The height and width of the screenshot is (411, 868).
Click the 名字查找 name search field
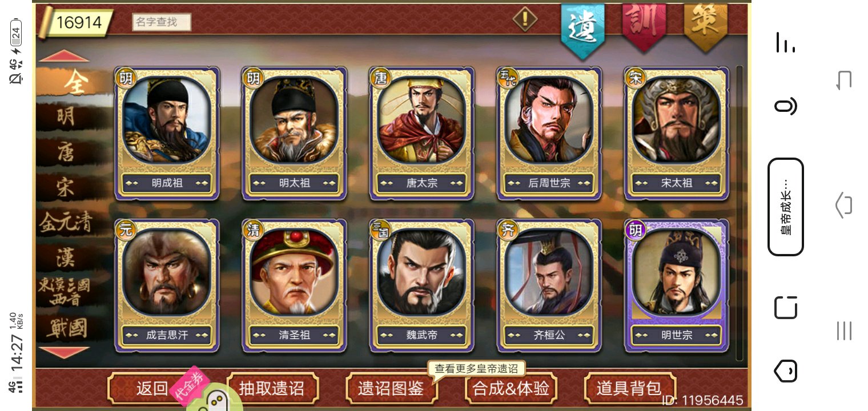coord(162,22)
